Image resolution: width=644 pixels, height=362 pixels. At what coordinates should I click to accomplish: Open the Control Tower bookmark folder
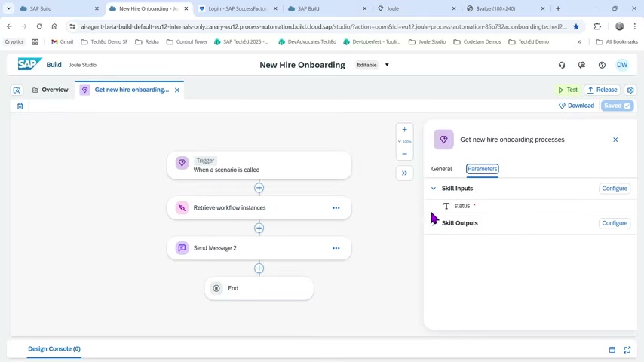187,42
